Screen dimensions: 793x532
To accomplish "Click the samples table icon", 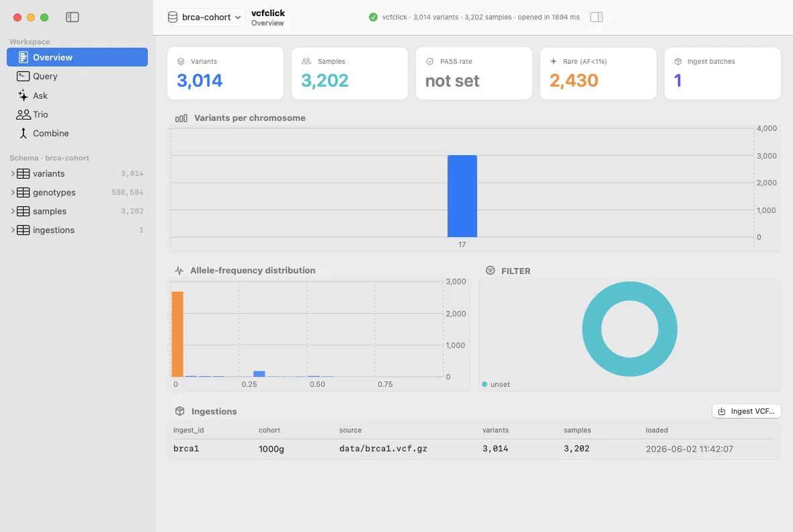I will pos(24,211).
